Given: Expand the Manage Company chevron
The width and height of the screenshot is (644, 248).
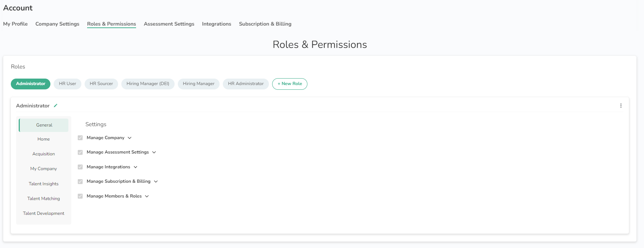Looking at the screenshot, I should pos(130,138).
